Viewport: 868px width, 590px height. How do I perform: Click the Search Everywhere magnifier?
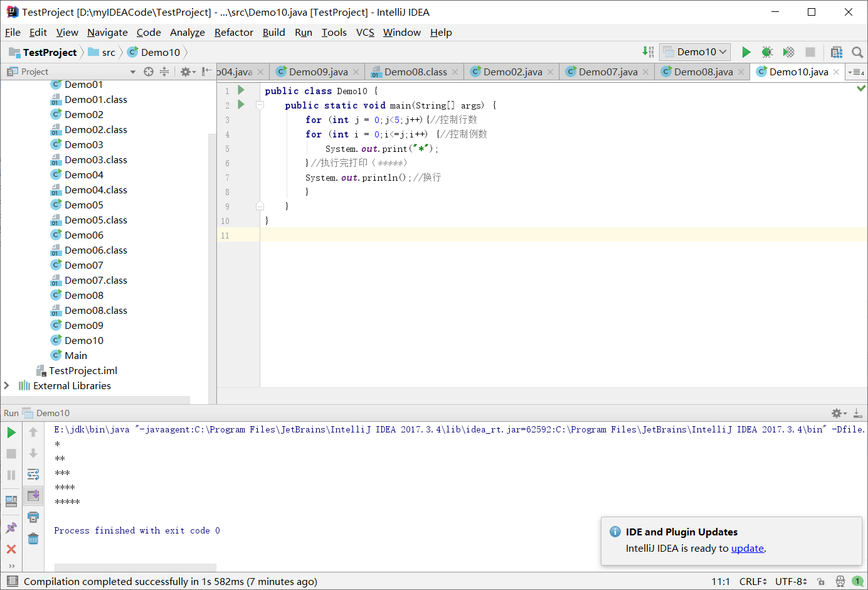click(x=857, y=52)
